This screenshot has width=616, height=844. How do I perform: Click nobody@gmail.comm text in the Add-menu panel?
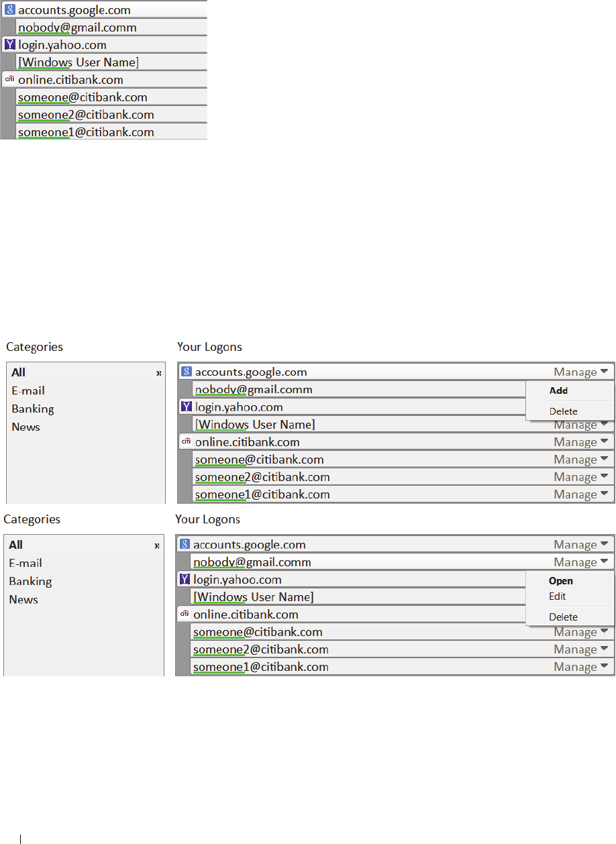click(254, 389)
